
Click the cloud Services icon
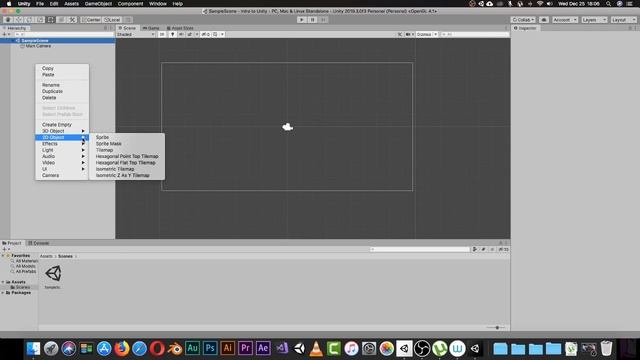coord(544,20)
